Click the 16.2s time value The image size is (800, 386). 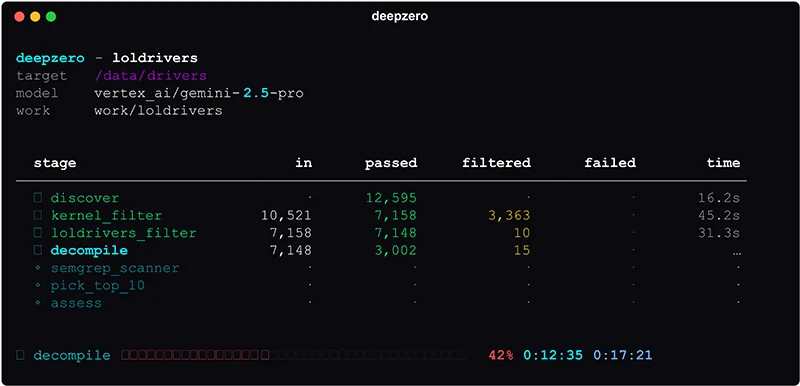pos(719,198)
